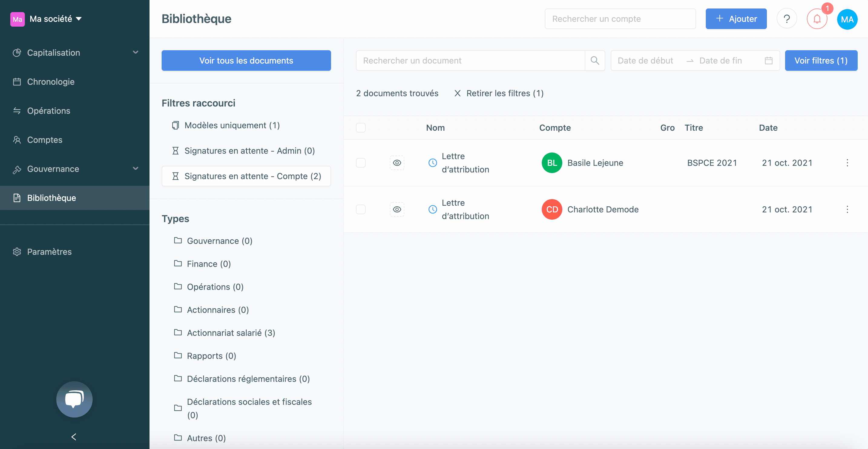
Task: Click the document search magnifier icon
Action: 595,61
